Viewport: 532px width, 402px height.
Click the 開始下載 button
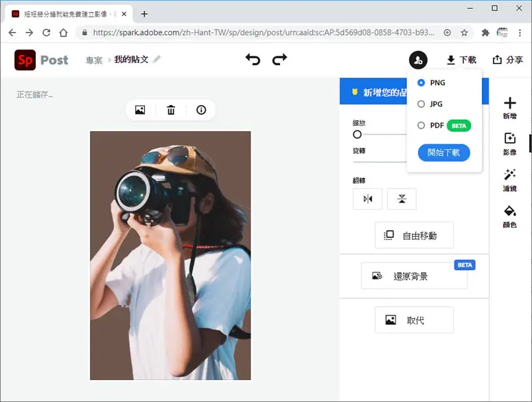coord(443,153)
